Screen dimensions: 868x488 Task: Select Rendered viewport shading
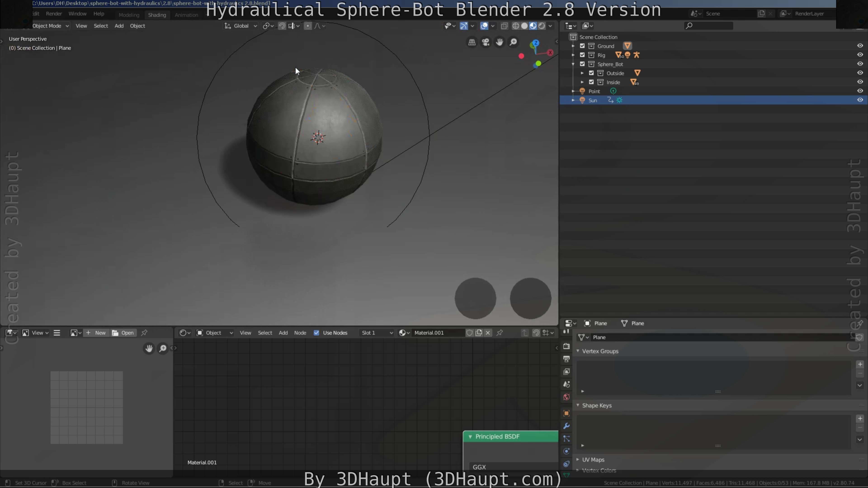pyautogui.click(x=542, y=26)
